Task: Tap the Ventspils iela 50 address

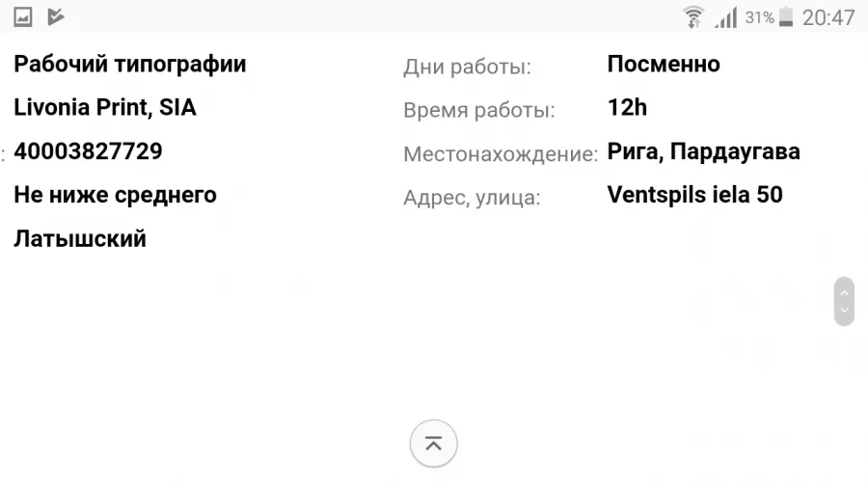Action: [x=694, y=194]
